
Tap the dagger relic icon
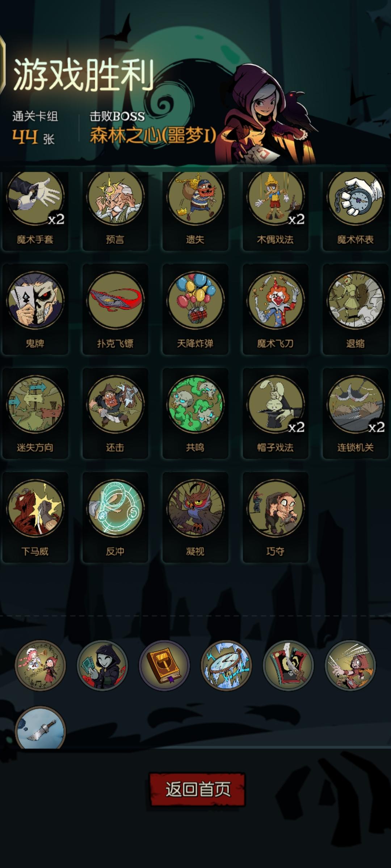click(x=40, y=728)
